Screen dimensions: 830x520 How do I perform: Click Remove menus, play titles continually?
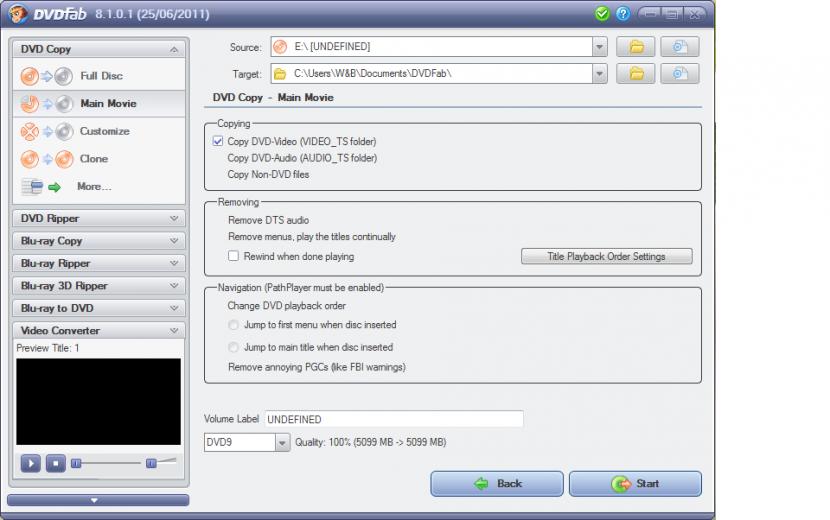click(x=312, y=237)
